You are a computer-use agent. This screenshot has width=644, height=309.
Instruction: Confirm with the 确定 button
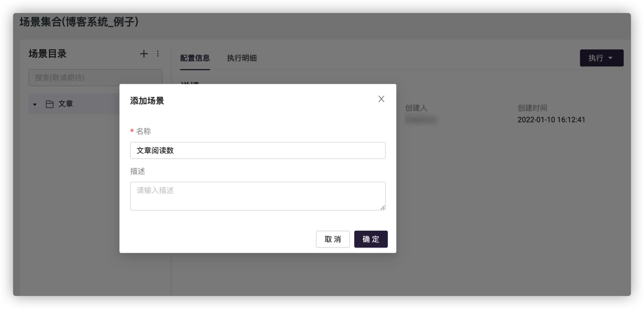click(371, 239)
